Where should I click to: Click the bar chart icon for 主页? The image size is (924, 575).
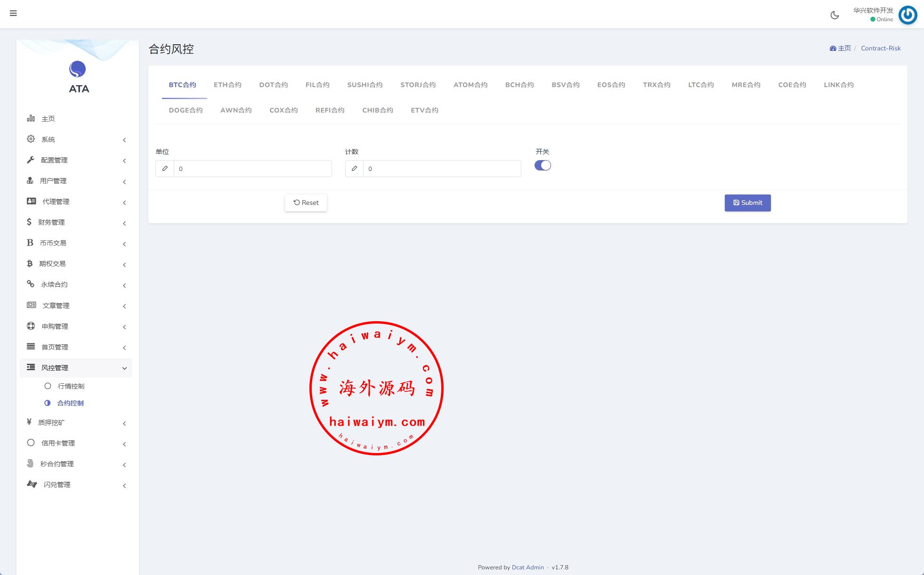pyautogui.click(x=31, y=118)
